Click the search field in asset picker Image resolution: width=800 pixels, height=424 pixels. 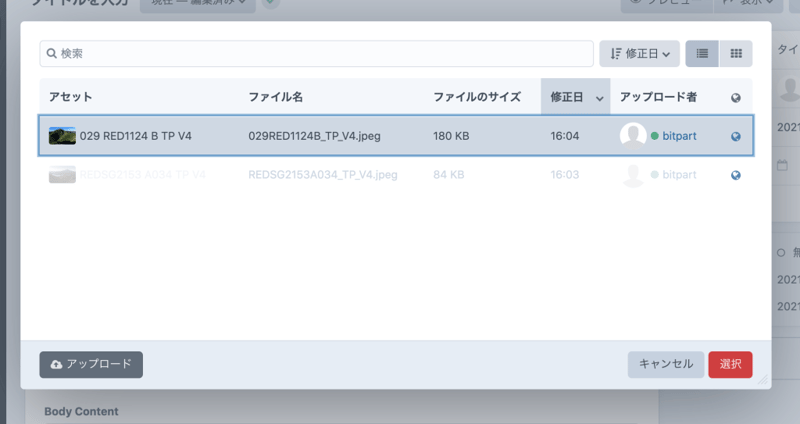(x=320, y=54)
